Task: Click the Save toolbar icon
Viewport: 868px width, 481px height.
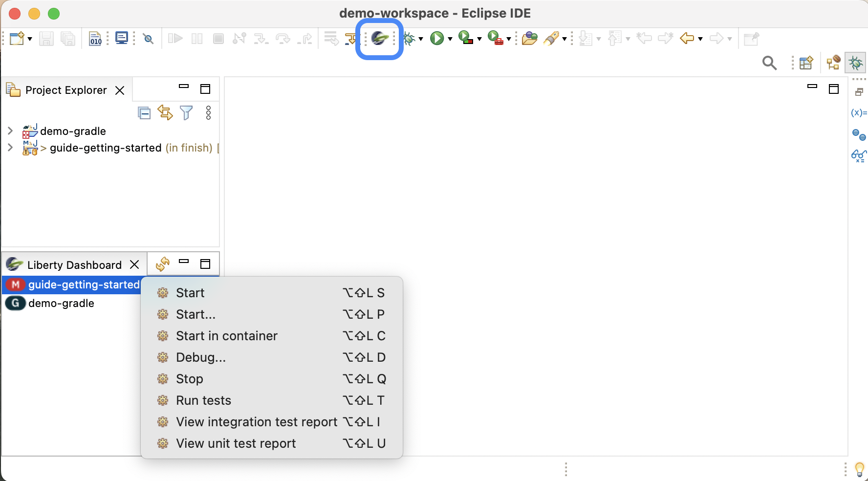Action: 46,39
